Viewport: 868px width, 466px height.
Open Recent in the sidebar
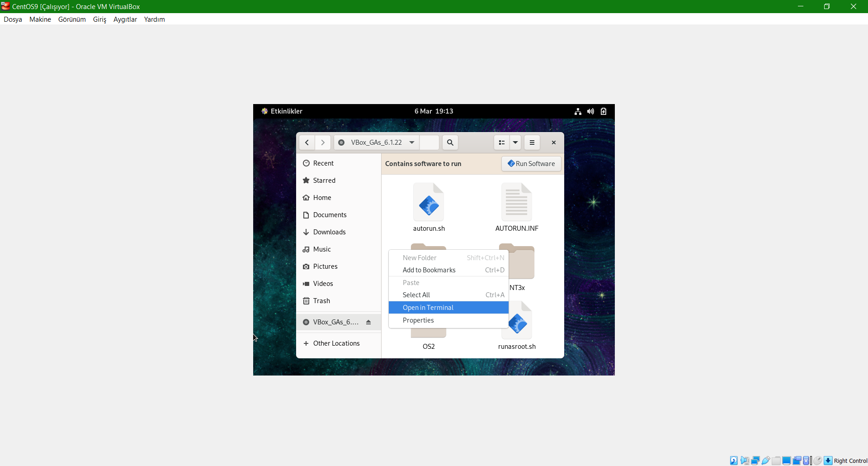pos(339,163)
